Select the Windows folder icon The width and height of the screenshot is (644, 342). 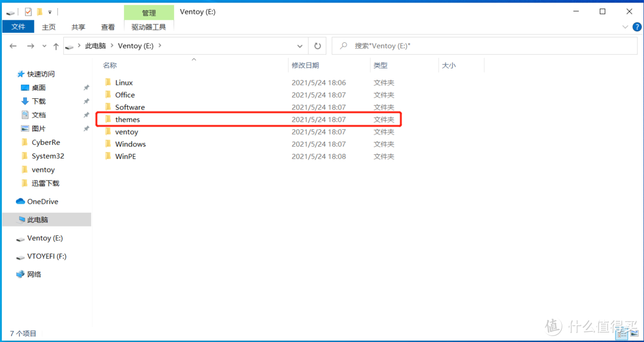[x=108, y=144]
